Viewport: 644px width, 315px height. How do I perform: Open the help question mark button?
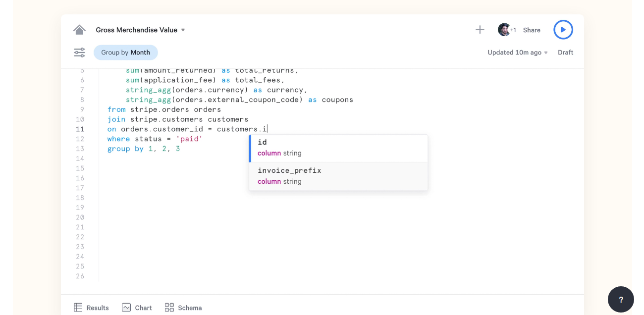pos(621,299)
